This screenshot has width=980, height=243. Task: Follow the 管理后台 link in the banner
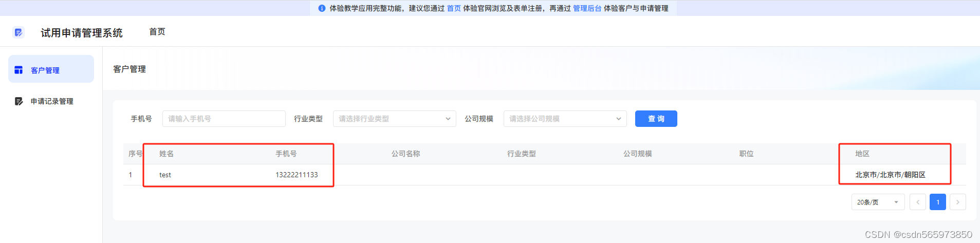(x=587, y=8)
